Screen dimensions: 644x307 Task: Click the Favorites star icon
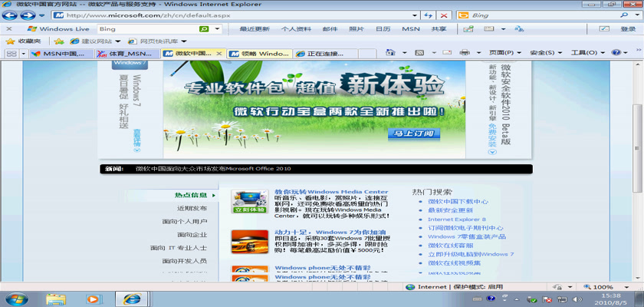pos(9,41)
